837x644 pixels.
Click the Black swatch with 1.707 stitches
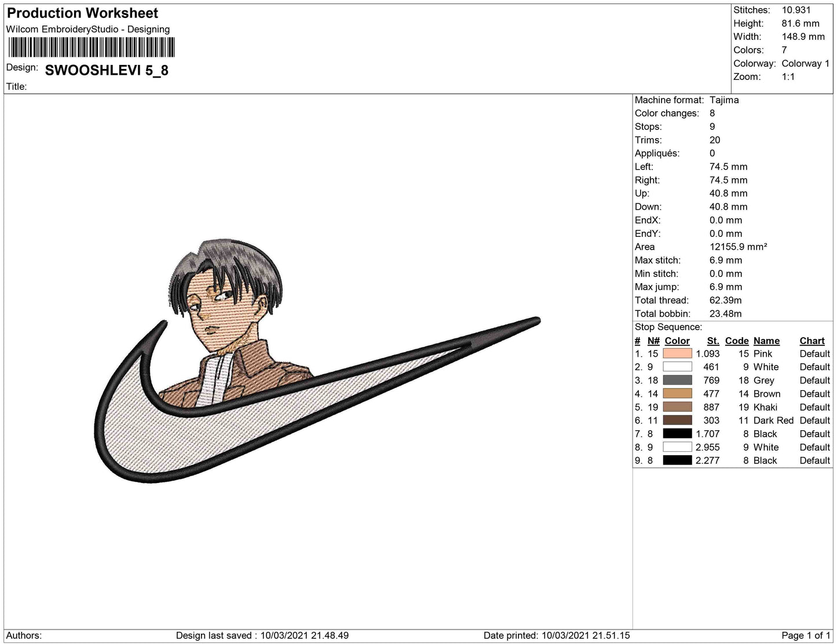tap(677, 434)
